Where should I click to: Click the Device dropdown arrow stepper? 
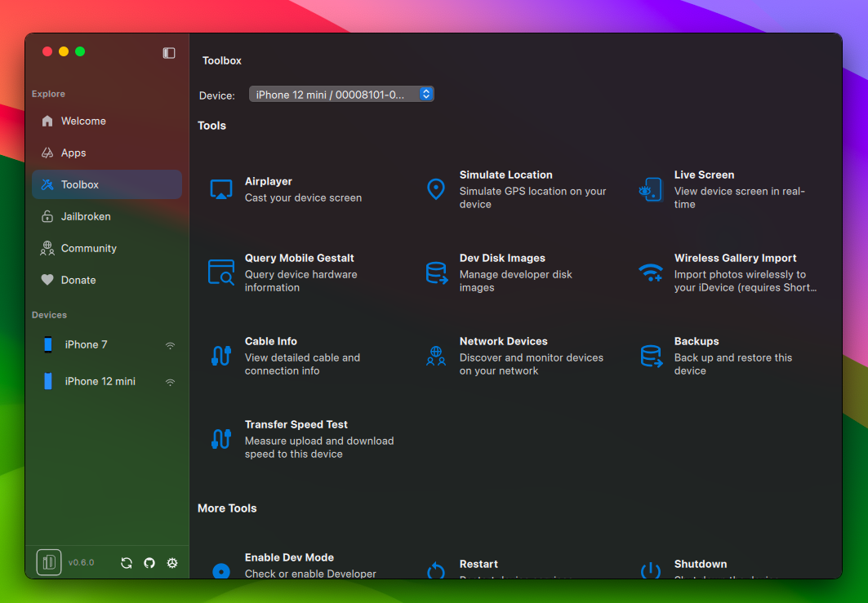coord(425,94)
